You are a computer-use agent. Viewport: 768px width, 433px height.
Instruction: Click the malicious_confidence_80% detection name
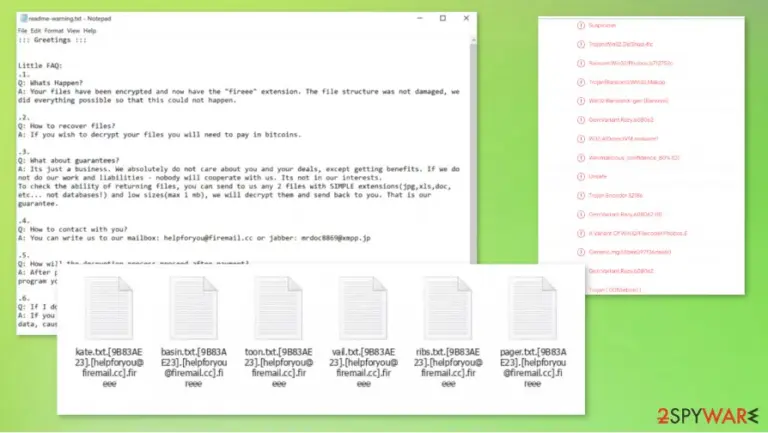click(x=634, y=158)
